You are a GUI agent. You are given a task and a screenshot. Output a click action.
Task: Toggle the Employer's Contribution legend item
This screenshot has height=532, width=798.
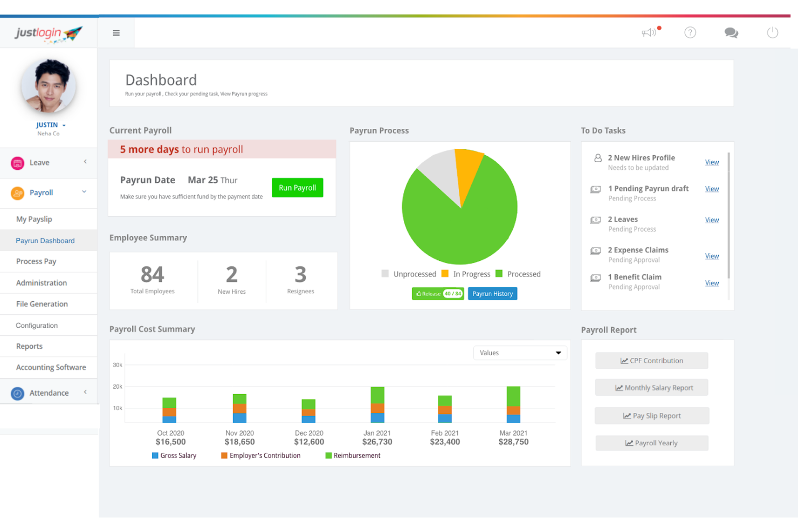click(x=260, y=455)
